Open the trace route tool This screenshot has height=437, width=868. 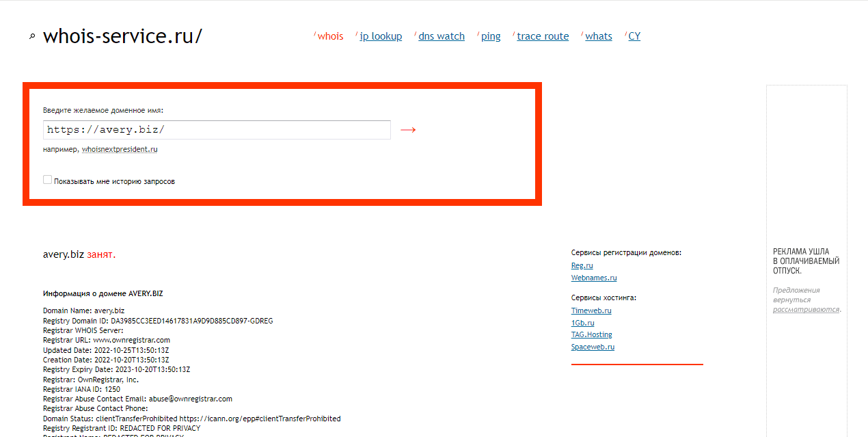tap(543, 36)
